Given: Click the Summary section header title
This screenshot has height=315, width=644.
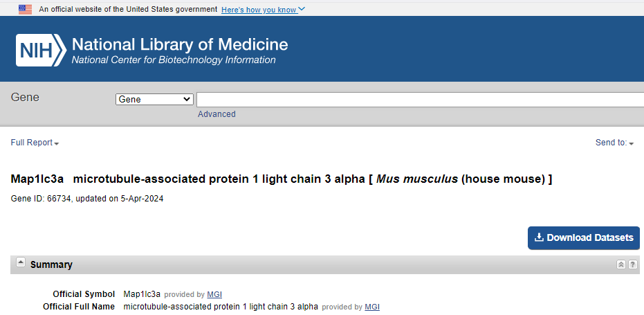Looking at the screenshot, I should (x=51, y=264).
